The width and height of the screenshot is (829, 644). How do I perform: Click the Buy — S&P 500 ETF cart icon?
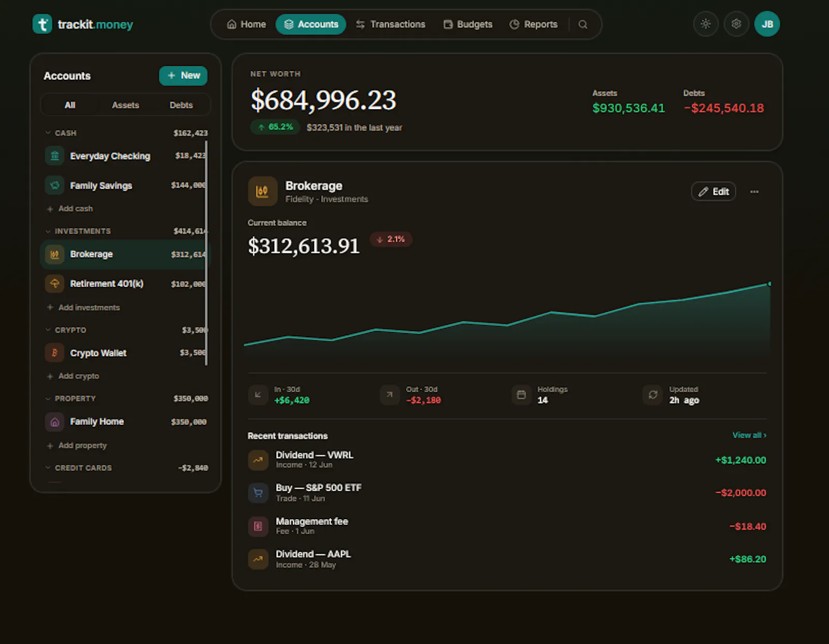258,493
